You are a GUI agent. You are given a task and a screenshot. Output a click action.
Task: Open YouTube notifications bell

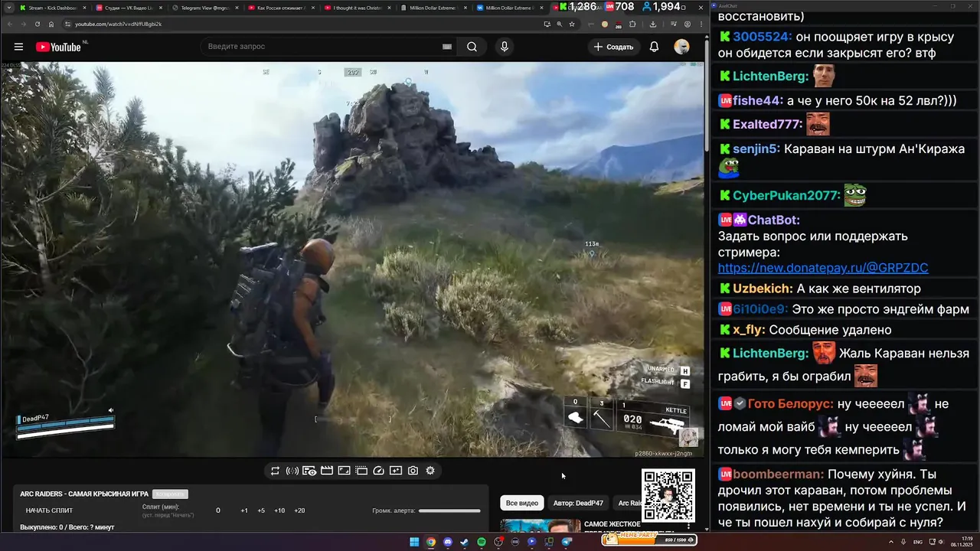[x=654, y=47]
